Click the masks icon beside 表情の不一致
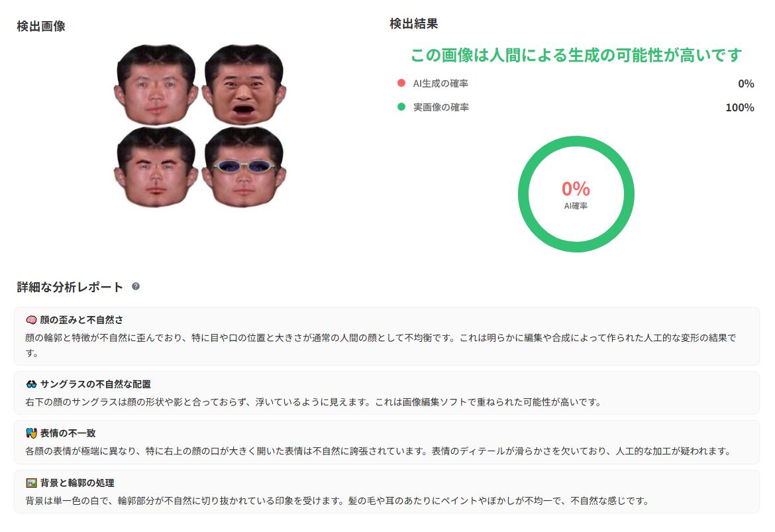Image resolution: width=775 pixels, height=532 pixels. tap(31, 433)
